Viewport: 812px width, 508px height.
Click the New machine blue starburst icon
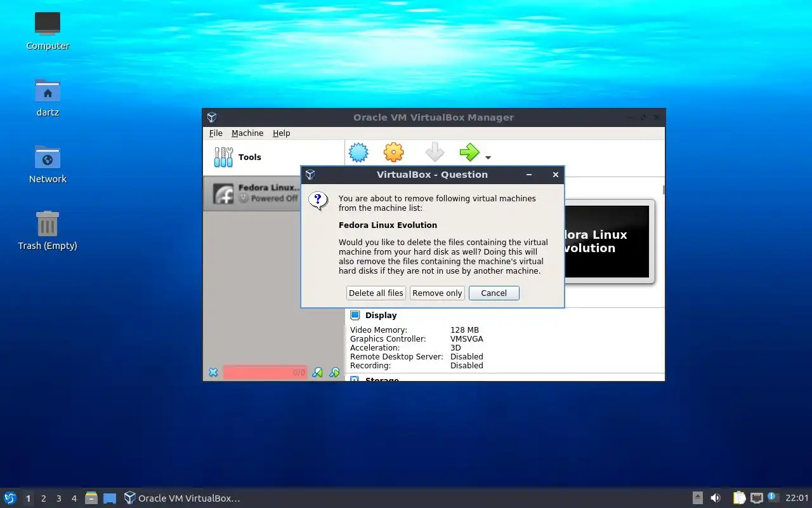(358, 152)
